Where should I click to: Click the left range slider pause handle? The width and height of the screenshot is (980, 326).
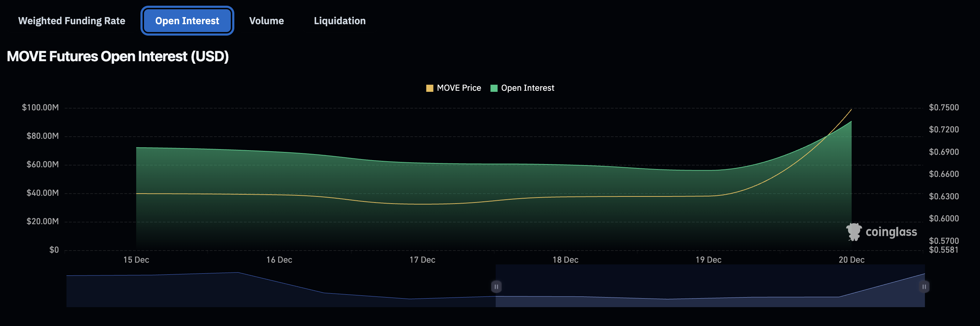click(496, 286)
